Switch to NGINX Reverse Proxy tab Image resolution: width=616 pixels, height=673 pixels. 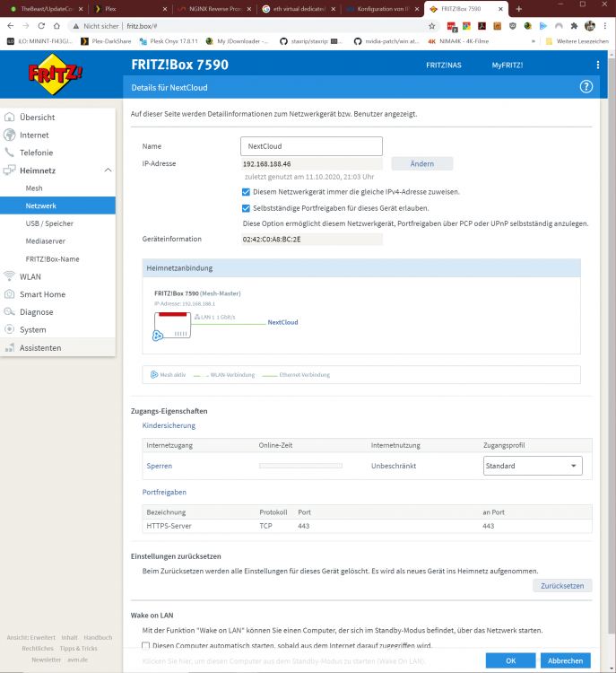[213, 9]
